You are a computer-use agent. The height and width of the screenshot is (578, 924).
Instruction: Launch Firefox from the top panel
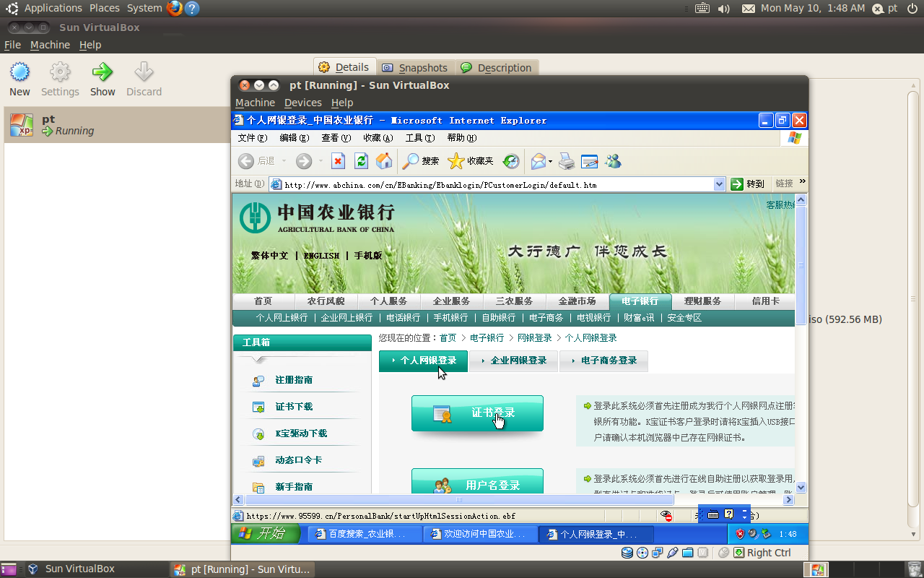(x=174, y=8)
